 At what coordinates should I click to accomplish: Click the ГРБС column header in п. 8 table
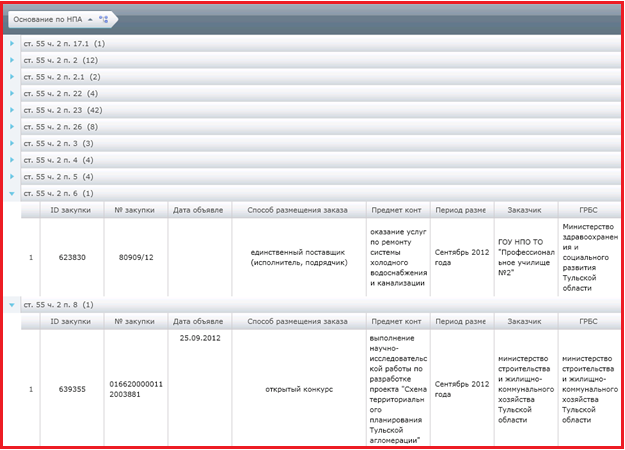pyautogui.click(x=589, y=321)
